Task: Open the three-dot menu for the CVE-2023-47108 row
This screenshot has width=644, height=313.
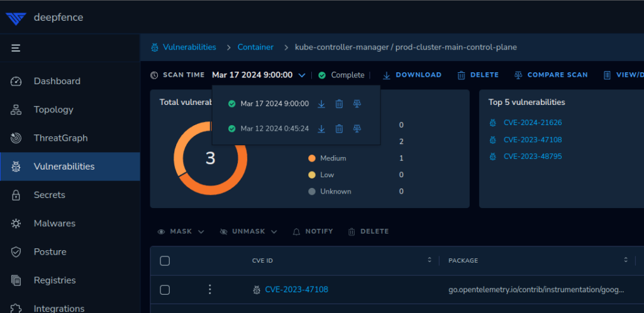Action: (210, 290)
